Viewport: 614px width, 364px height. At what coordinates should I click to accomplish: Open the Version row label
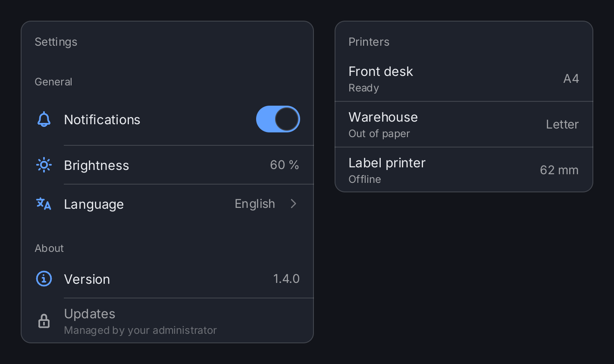(x=87, y=279)
